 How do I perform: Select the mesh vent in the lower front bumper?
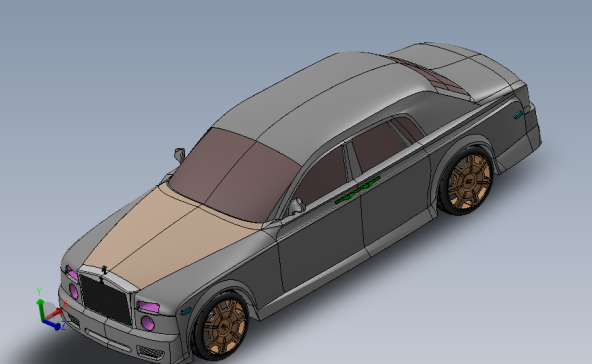point(150,353)
